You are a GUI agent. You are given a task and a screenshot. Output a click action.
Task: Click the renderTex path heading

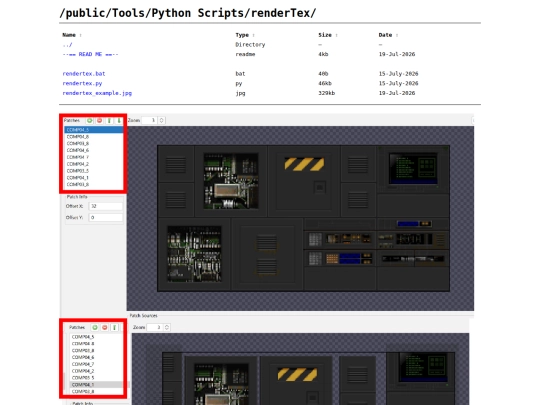click(188, 13)
